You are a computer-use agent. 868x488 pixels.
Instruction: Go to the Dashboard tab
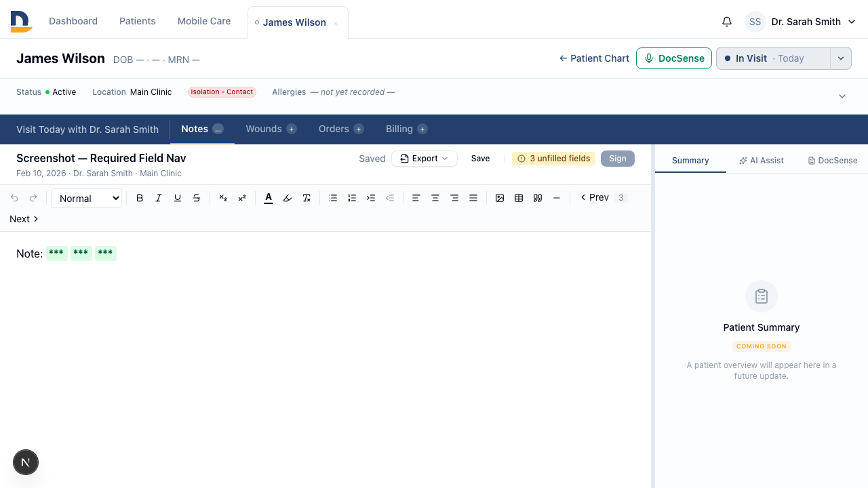pos(73,21)
